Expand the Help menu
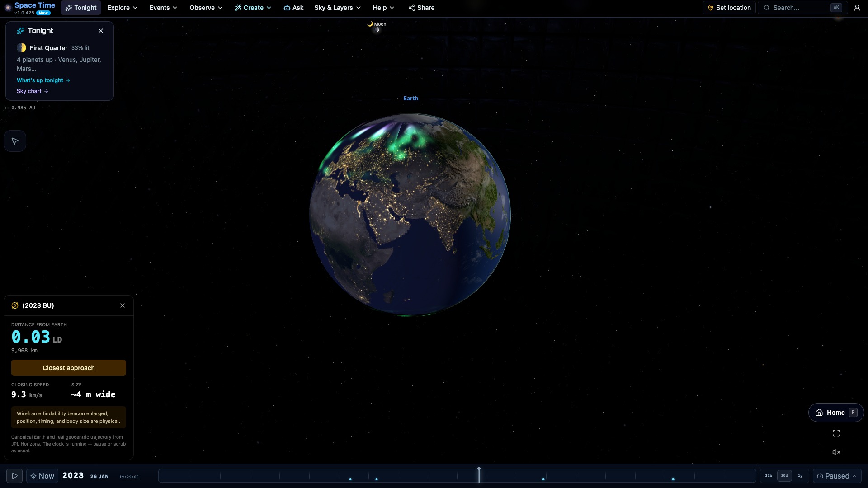The width and height of the screenshot is (868, 488). coord(383,8)
